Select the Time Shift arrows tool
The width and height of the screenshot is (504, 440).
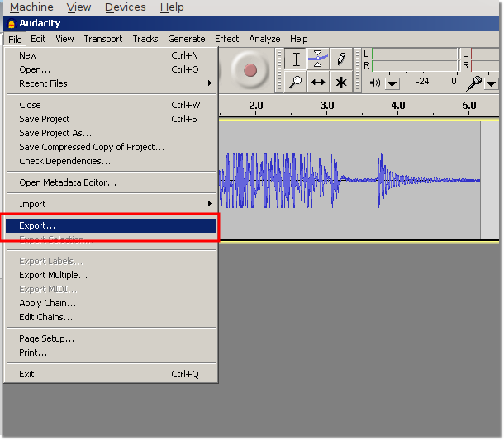[318, 82]
